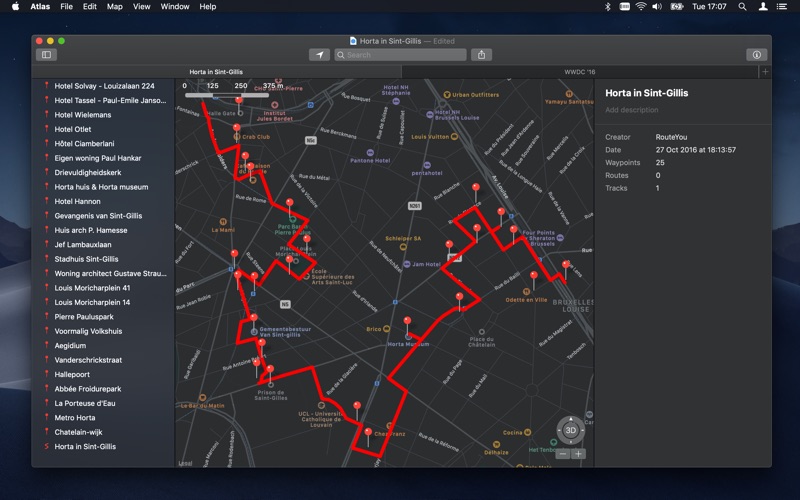This screenshot has width=800, height=500.
Task: Select Stadhuis Sint-Gillis waypoint
Action: pyautogui.click(x=103, y=259)
